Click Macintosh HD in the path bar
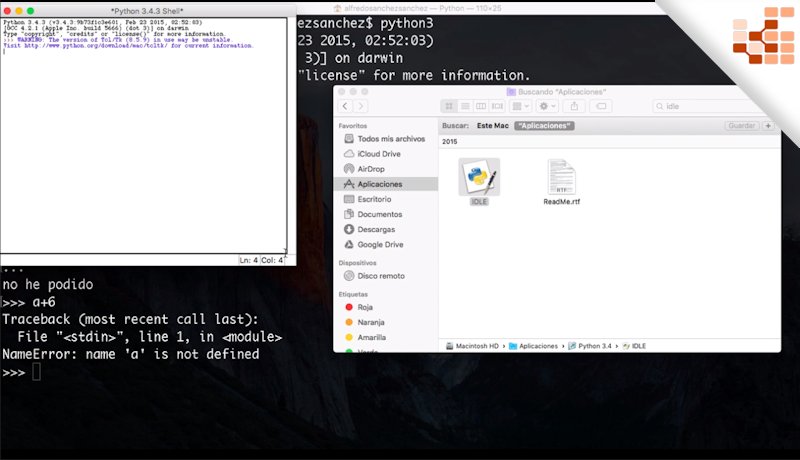Screen dimensions: 800x460 (x=472, y=346)
